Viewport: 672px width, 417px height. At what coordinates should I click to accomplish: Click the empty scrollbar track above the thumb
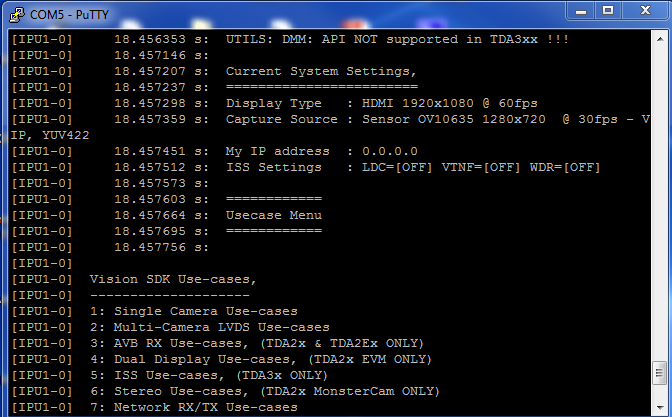(x=660, y=204)
